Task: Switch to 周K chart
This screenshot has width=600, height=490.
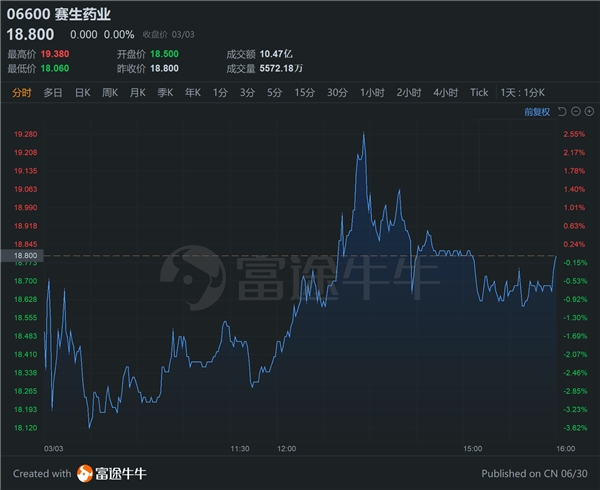Action: (110, 93)
